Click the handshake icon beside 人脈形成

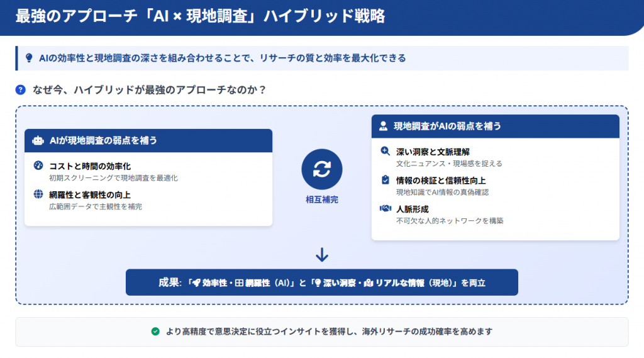(386, 208)
